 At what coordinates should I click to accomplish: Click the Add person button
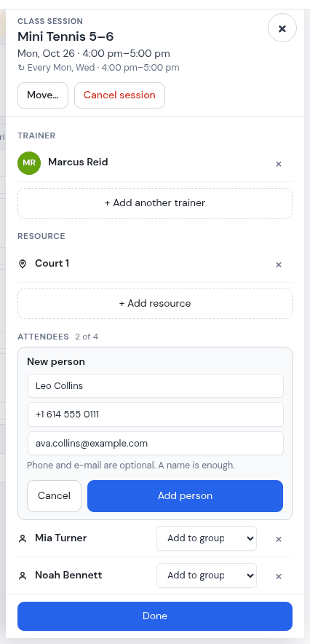(185, 495)
